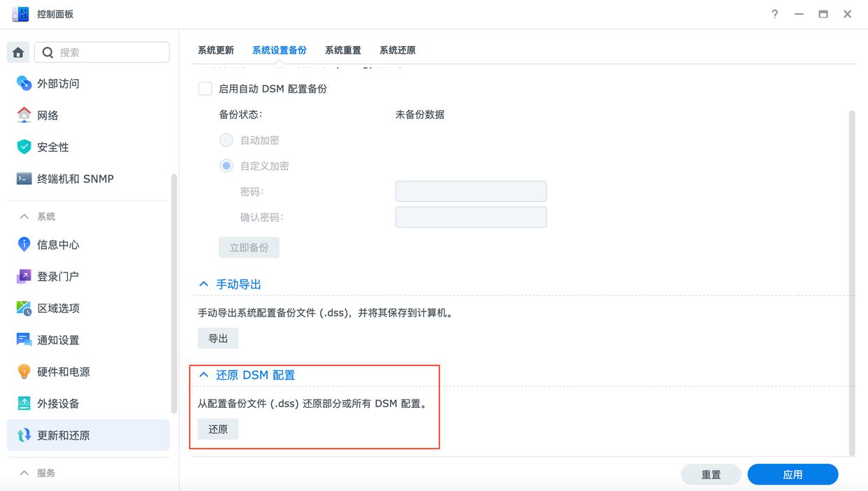
Task: Minimize the Control Panel window
Action: point(799,14)
